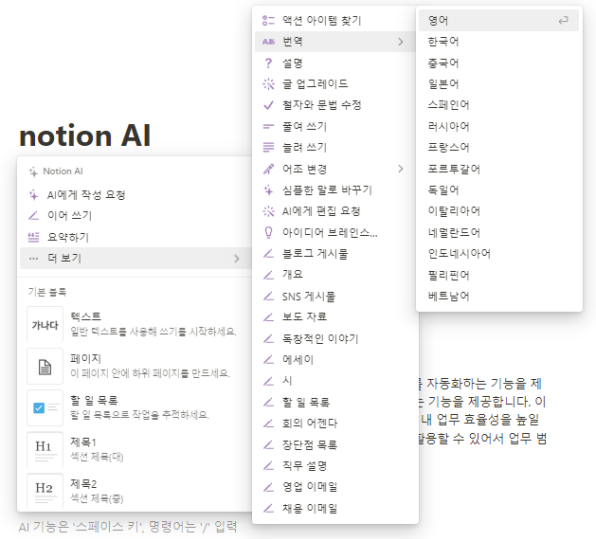The image size is (596, 539).
Task: Click the sparkle icon beside 글 업그레이드
Action: coord(268,84)
